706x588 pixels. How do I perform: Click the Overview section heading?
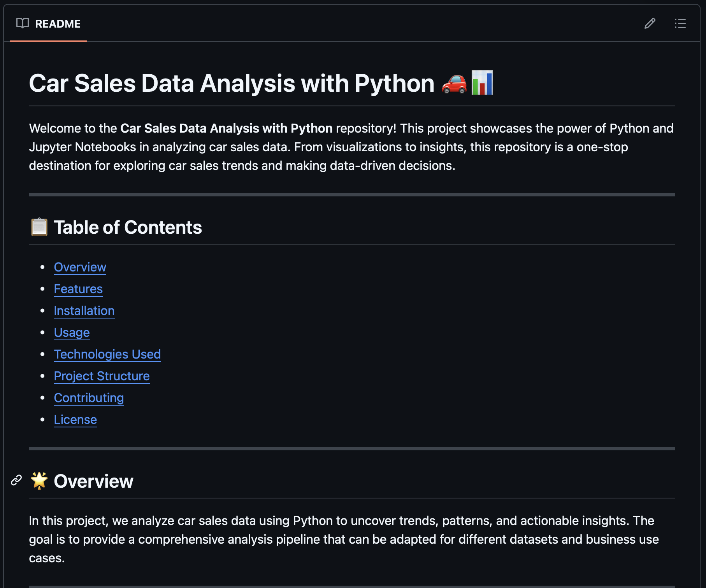click(93, 481)
